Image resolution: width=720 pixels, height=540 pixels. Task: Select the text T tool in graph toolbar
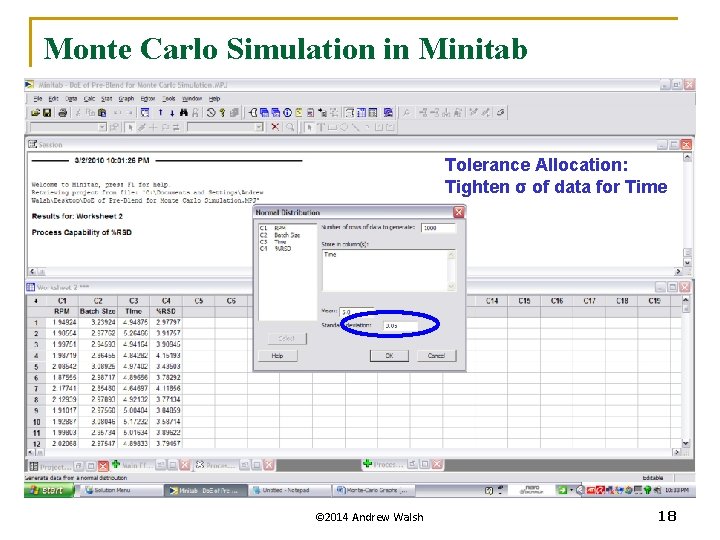pos(321,127)
